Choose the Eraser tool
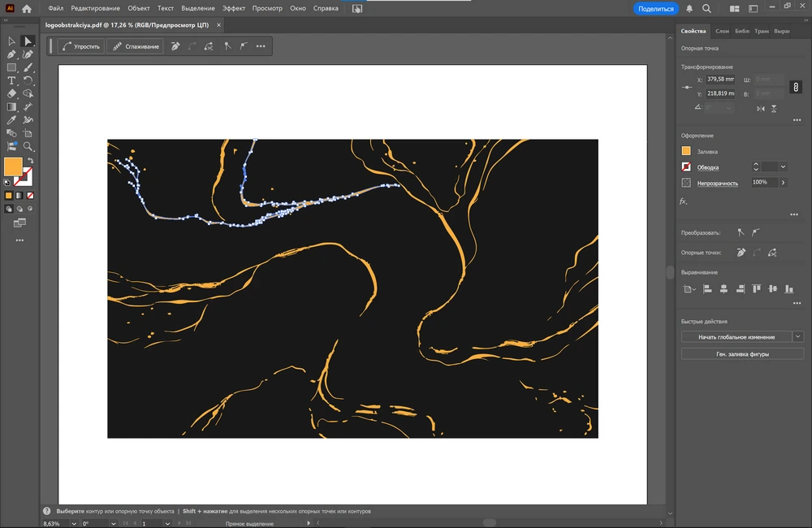812x528 pixels. pos(11,93)
